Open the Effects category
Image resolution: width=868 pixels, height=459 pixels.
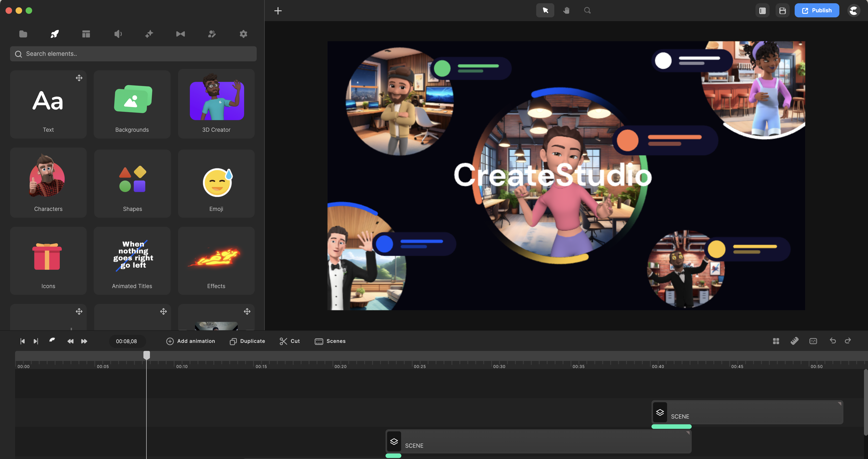pos(216,261)
